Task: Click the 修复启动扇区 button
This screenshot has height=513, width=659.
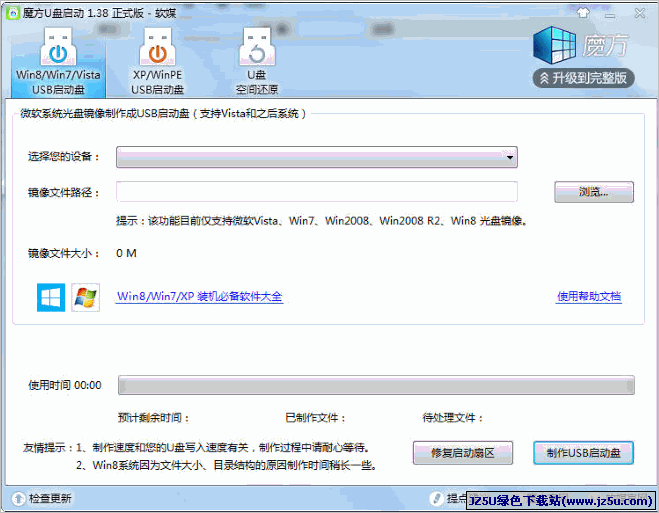Action: point(463,453)
